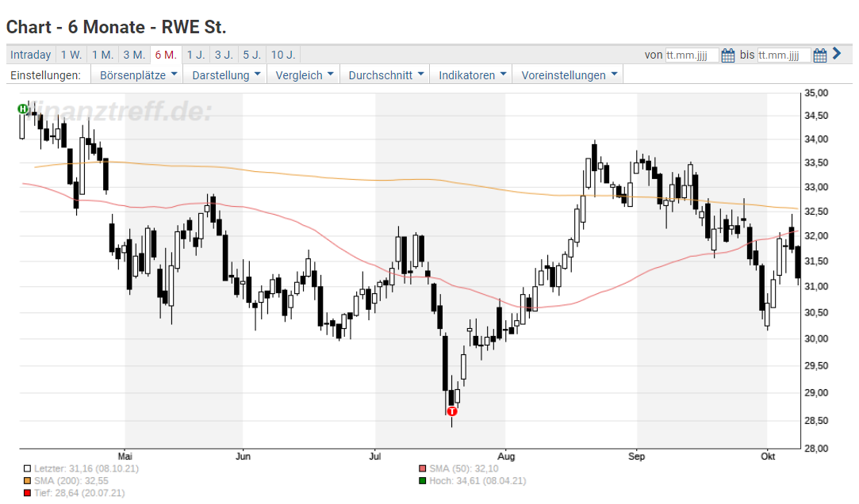This screenshot has height=504, width=859.
Task: Click the 'Aug' axis label
Action: tap(506, 456)
